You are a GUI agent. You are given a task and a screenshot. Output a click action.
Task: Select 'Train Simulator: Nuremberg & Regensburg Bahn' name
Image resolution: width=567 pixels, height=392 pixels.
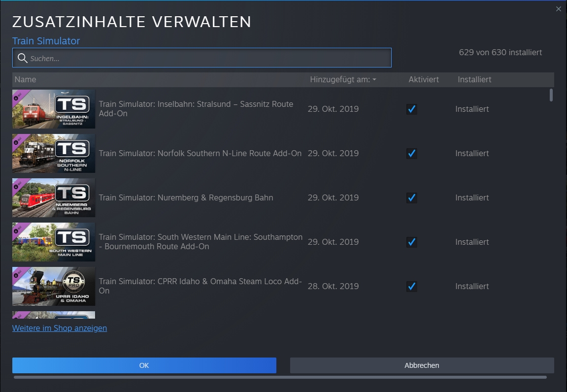pos(186,197)
